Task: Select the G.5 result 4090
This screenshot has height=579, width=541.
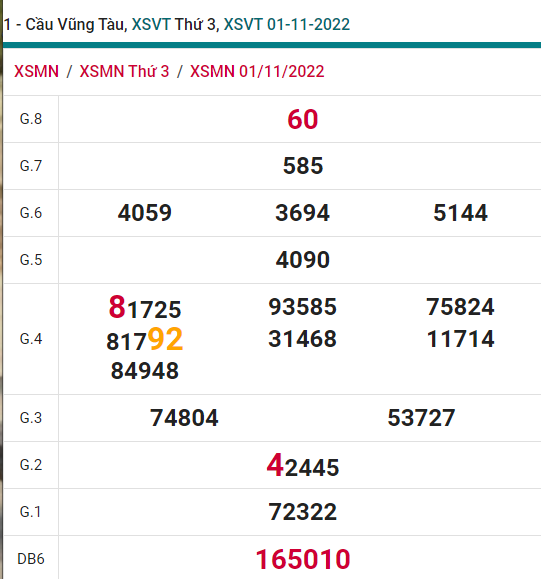Action: tap(302, 260)
